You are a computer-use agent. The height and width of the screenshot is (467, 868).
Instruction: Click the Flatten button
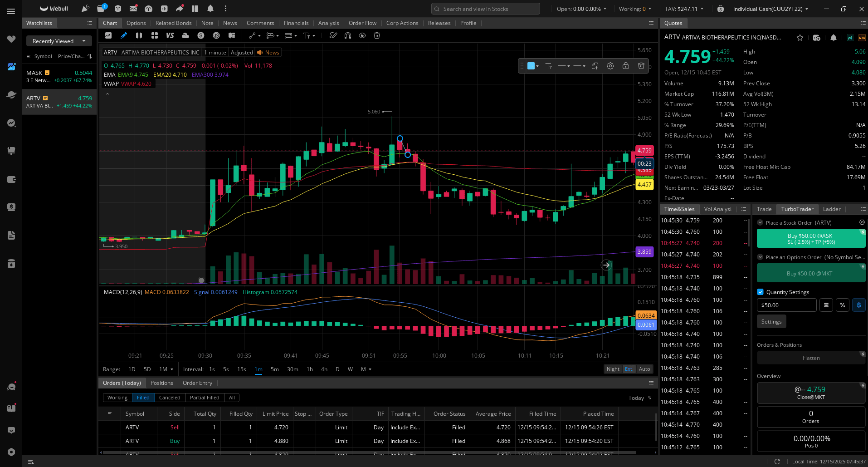811,358
